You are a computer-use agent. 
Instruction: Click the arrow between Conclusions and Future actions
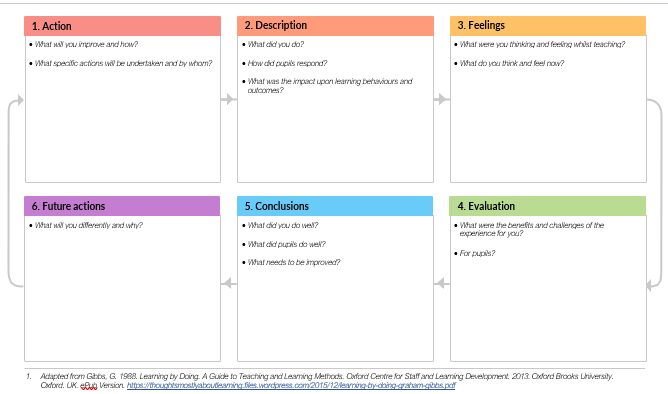tap(229, 283)
